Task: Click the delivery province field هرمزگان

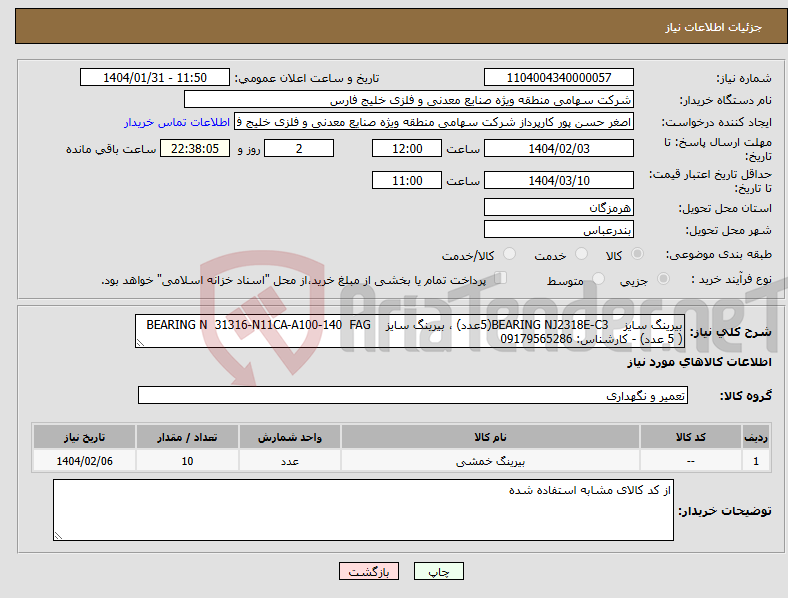Action: tap(558, 207)
